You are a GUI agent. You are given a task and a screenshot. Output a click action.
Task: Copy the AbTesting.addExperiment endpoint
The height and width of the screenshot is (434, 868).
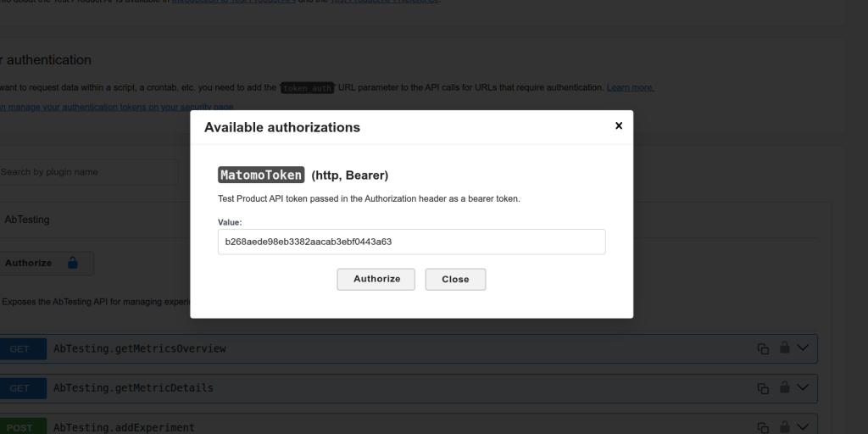[x=763, y=428]
